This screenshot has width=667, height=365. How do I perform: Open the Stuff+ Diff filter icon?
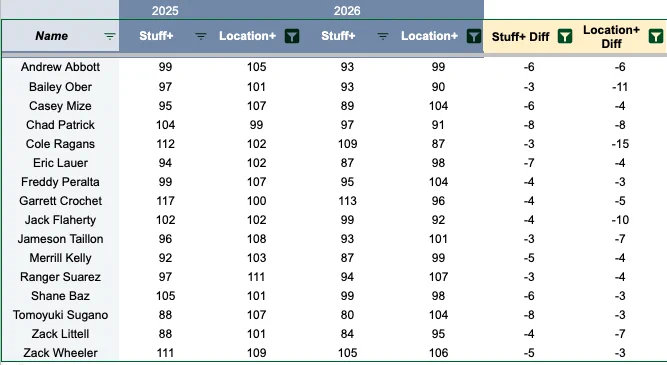coord(565,37)
